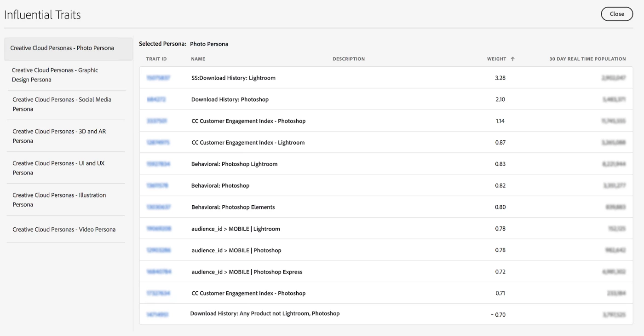Select the Illustration Persona entry

(66, 200)
